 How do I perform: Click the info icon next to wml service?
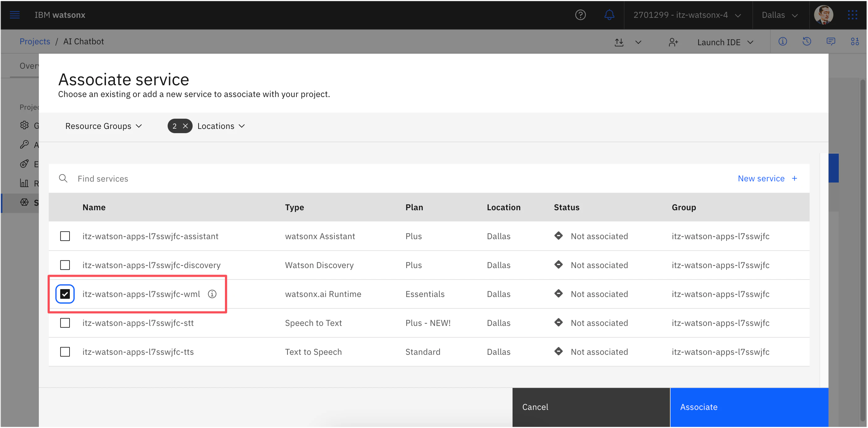(212, 294)
